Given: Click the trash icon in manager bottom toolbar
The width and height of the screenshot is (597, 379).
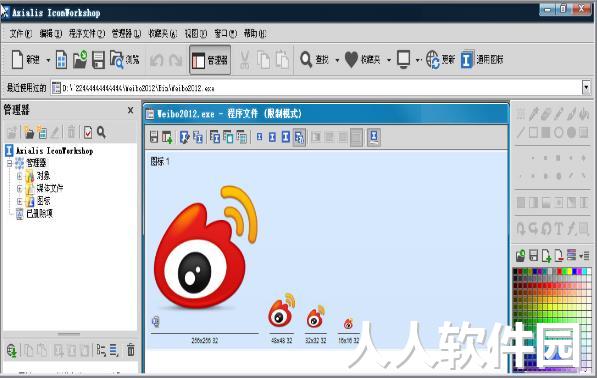Looking at the screenshot, I should click(131, 350).
